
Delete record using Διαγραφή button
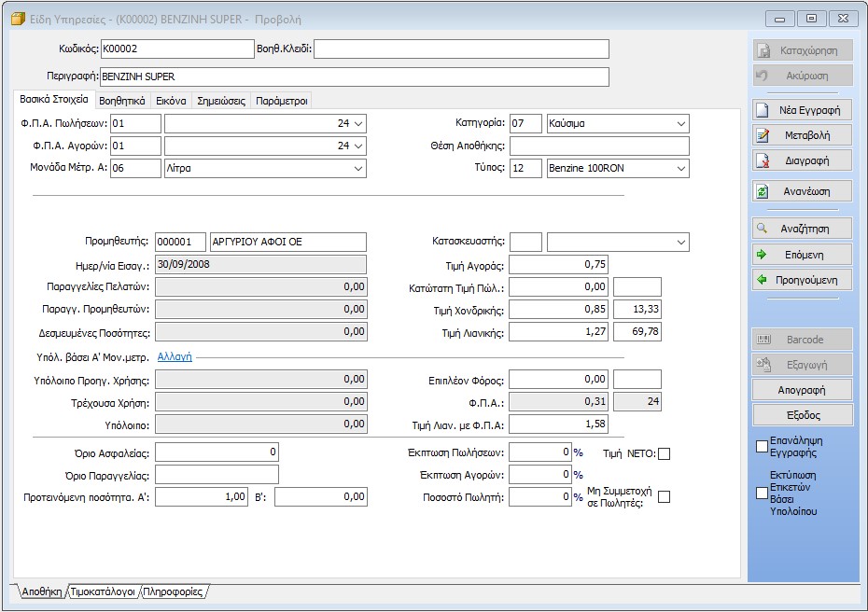click(x=802, y=160)
